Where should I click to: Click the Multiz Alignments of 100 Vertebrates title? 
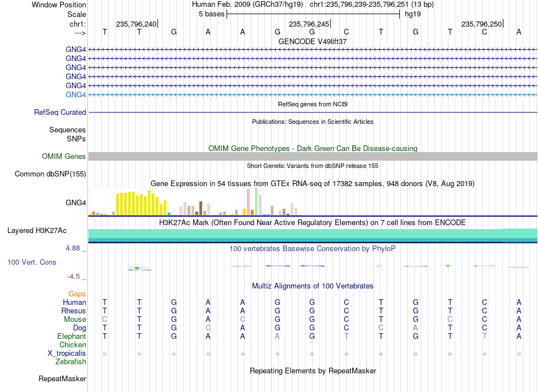(313, 286)
